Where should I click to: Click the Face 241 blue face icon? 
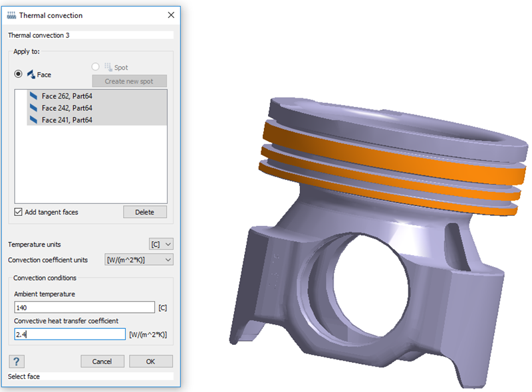tap(33, 120)
